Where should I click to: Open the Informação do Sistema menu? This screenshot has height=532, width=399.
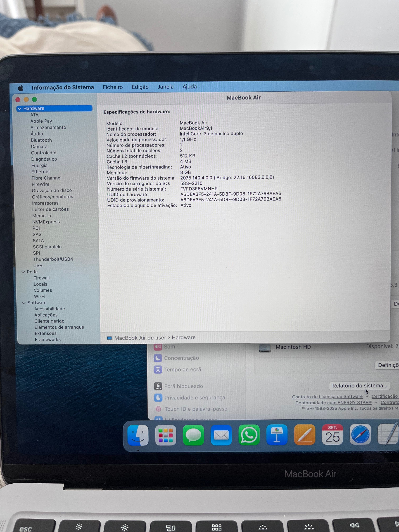pyautogui.click(x=63, y=87)
